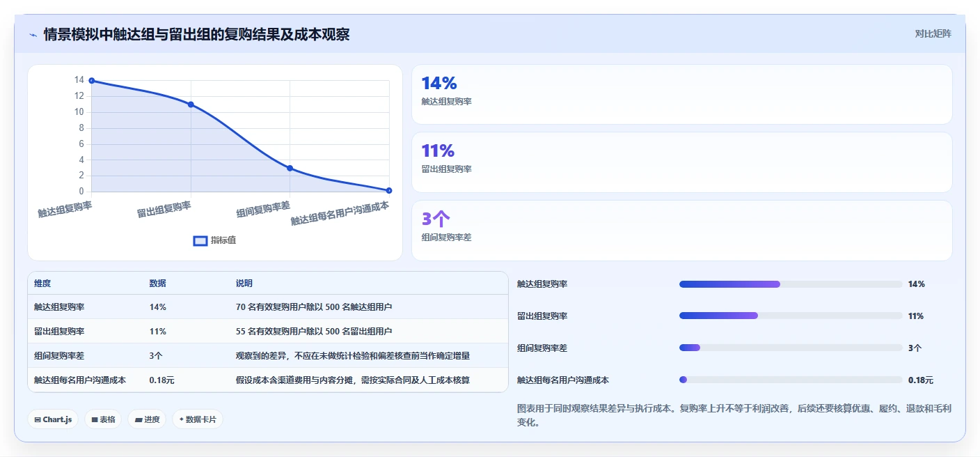Click the 对比矩阵 label in header

tap(933, 33)
